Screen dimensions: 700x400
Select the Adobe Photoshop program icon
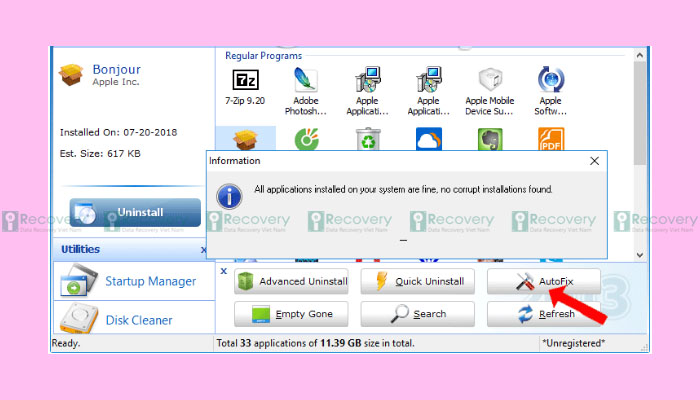tap(306, 80)
